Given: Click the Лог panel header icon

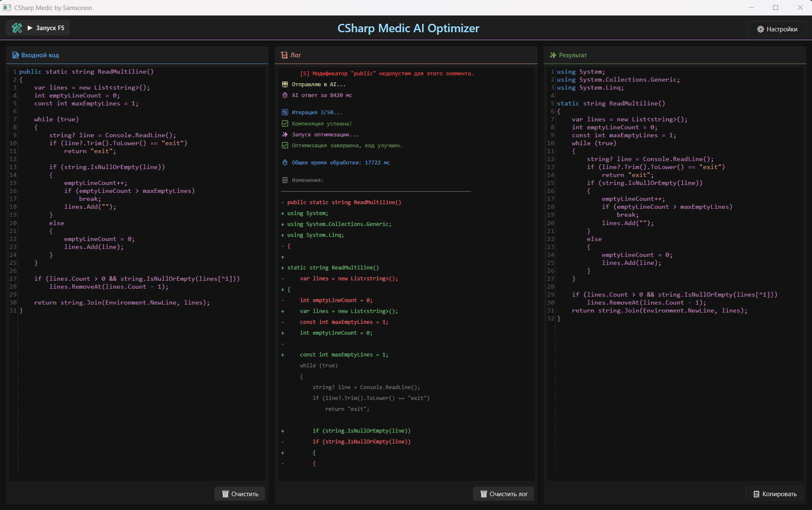Looking at the screenshot, I should point(284,55).
